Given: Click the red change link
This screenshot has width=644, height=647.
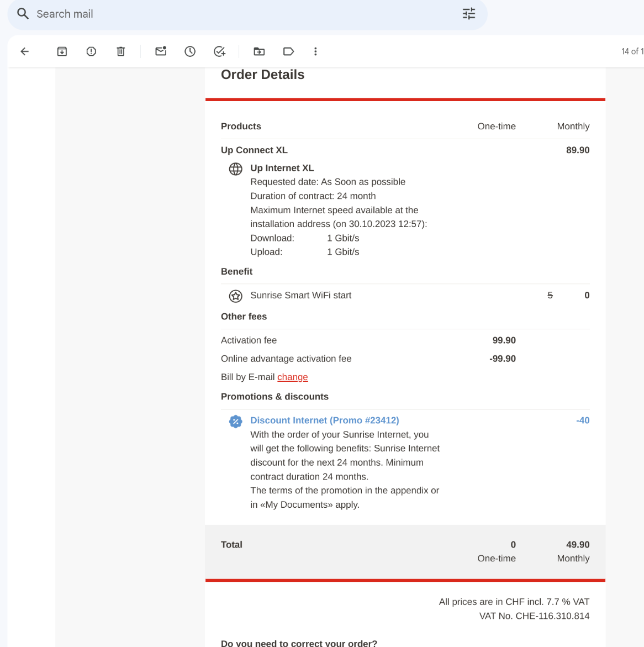Looking at the screenshot, I should click(292, 377).
